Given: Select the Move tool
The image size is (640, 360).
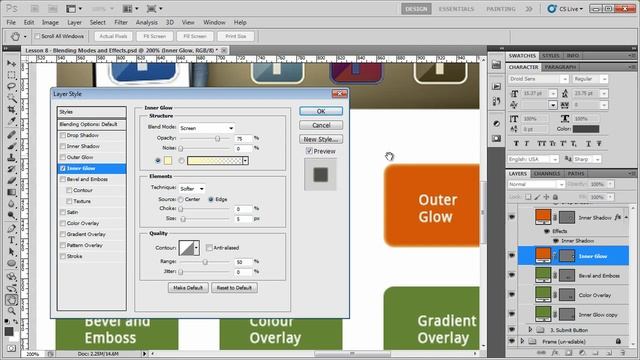Looking at the screenshot, I should (x=11, y=64).
